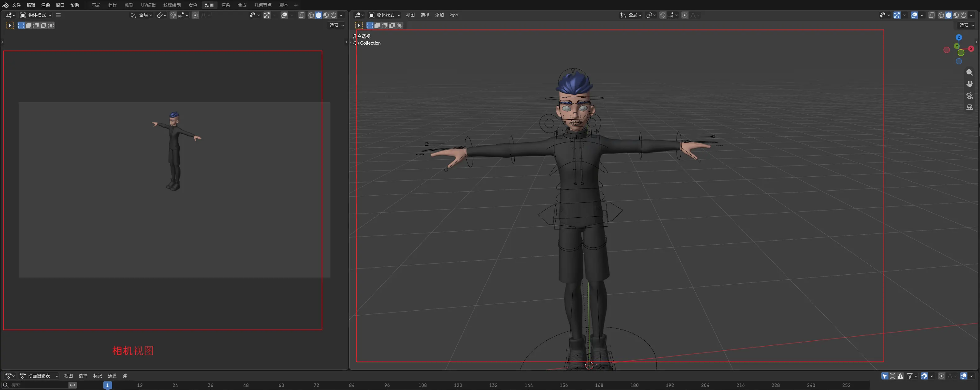The image size is (980, 390).
Task: Open the left viewport hamburger menu
Action: click(58, 15)
